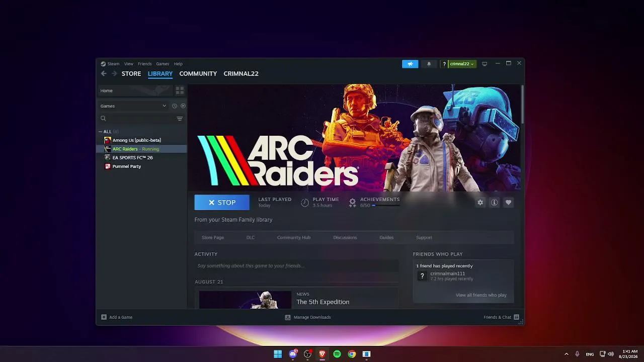Open the notifications bell
The height and width of the screenshot is (362, 644).
coord(429,64)
